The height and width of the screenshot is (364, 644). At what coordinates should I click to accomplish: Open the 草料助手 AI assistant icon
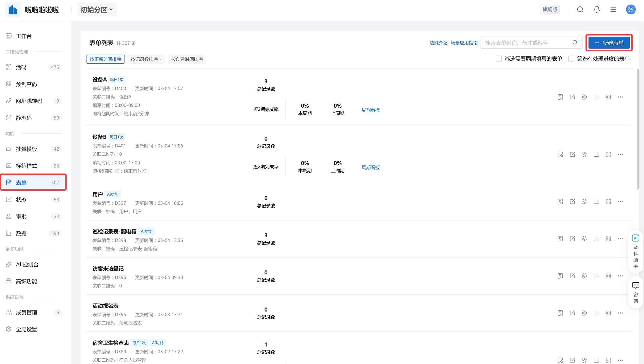click(x=635, y=238)
